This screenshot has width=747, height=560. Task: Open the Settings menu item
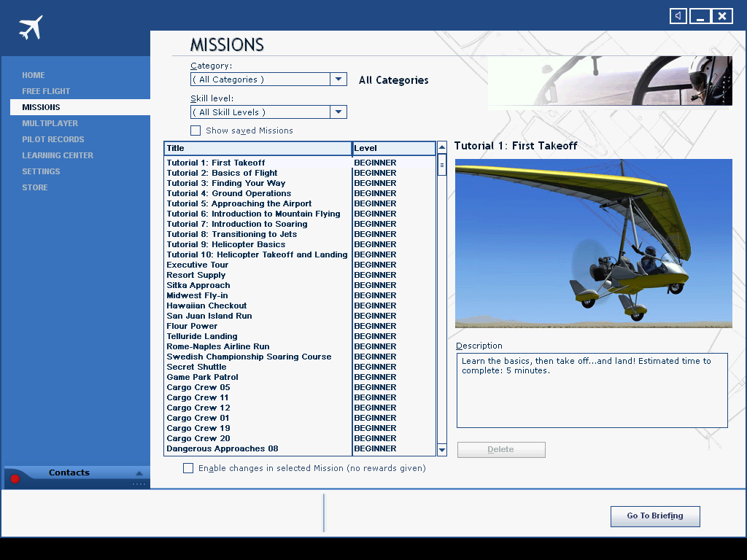pyautogui.click(x=41, y=171)
